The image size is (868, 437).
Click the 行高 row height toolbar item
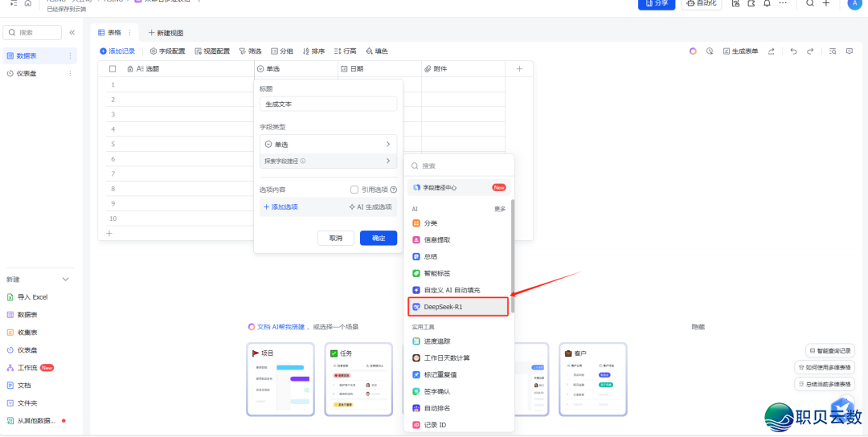tap(346, 51)
